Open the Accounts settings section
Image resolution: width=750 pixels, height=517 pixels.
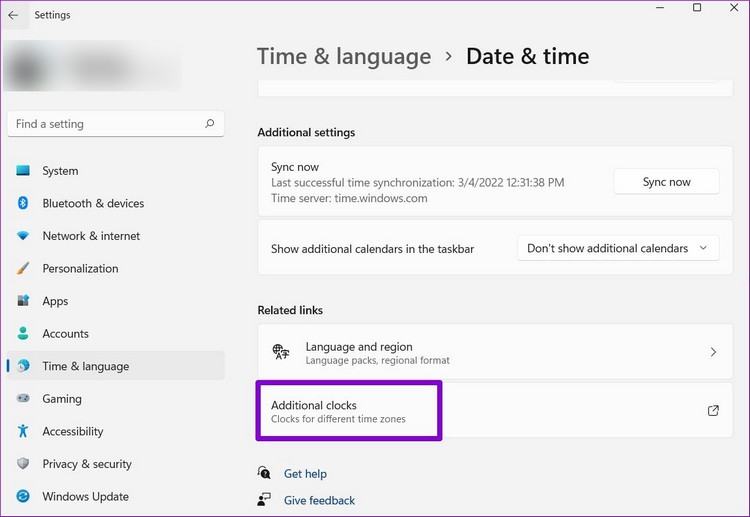click(x=65, y=334)
